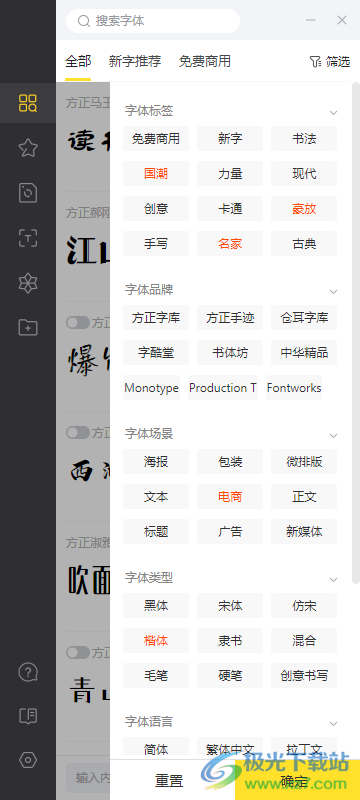Collapse the 字体语言 section
The image size is (360, 800).
333,723
